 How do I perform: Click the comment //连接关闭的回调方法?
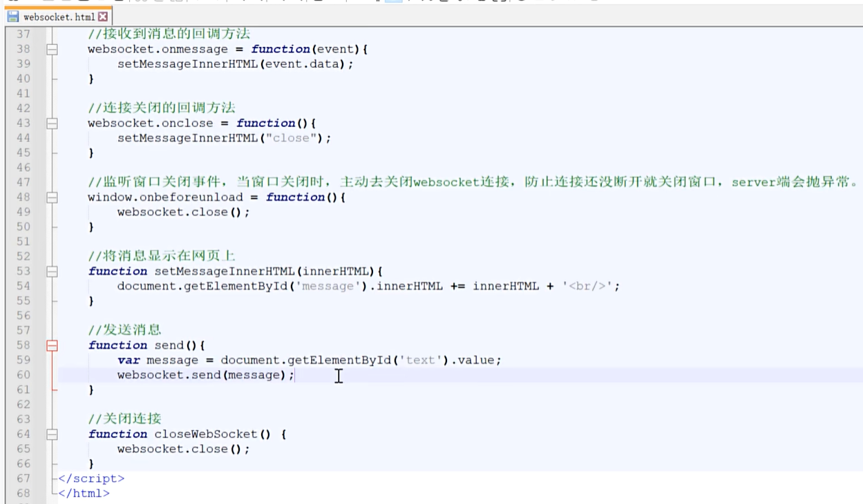coord(162,108)
